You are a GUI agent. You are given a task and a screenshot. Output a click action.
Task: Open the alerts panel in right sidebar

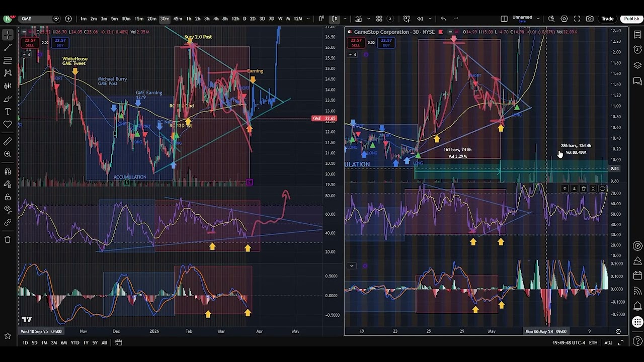point(637,50)
